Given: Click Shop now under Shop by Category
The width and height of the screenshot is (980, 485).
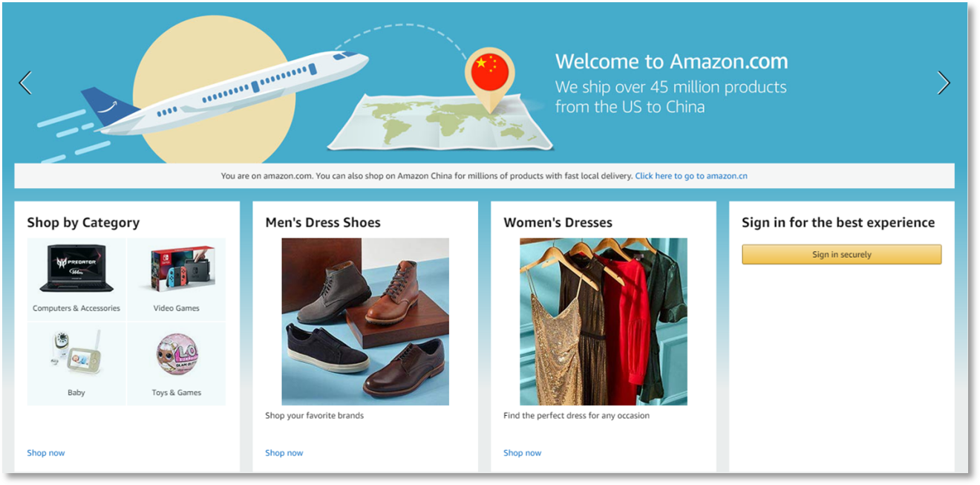Looking at the screenshot, I should [x=46, y=453].
